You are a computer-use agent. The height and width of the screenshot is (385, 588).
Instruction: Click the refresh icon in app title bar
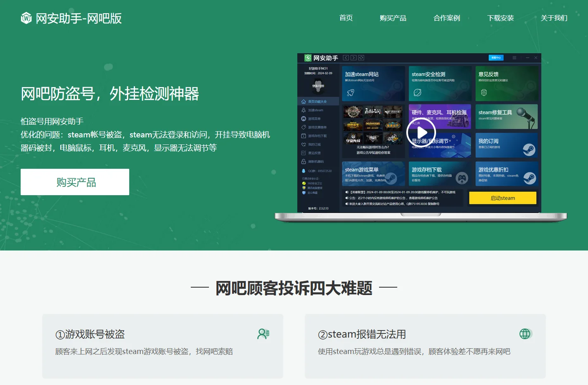[x=361, y=58]
